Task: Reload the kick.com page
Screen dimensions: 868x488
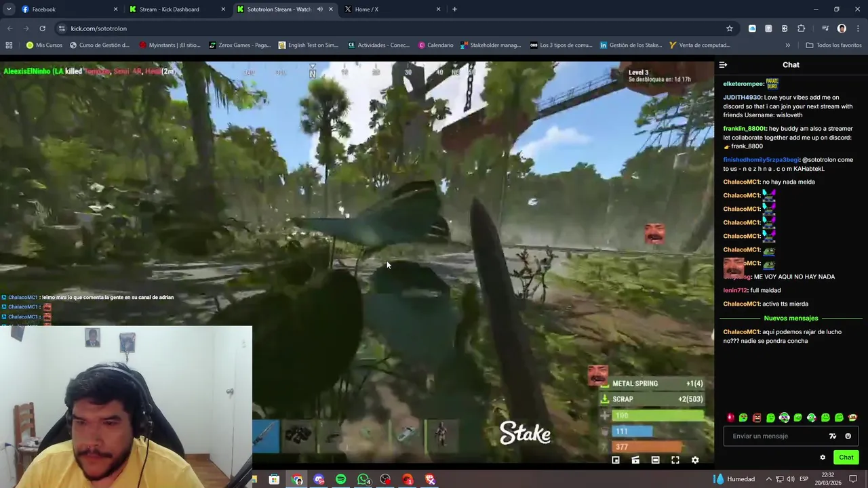Action: pyautogui.click(x=42, y=28)
